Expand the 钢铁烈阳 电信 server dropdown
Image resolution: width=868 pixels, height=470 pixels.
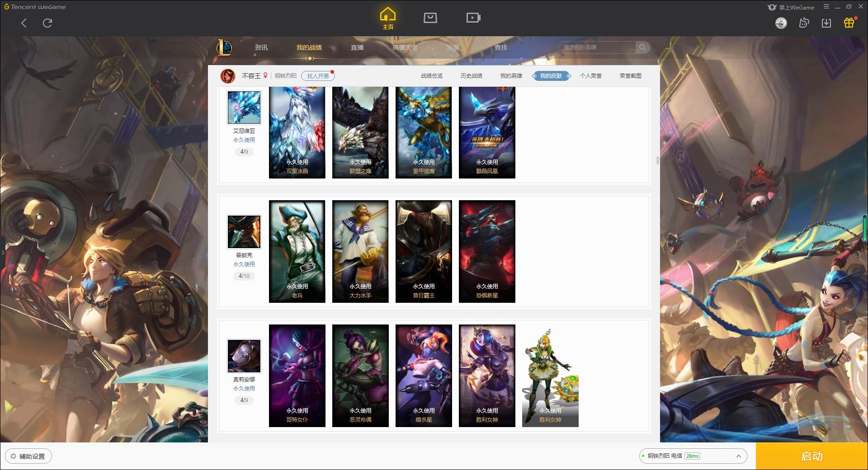pyautogui.click(x=693, y=456)
